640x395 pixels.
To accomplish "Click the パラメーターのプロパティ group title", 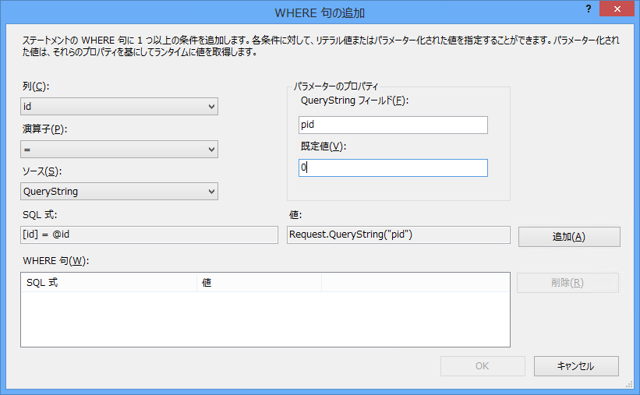I will pyautogui.click(x=336, y=87).
